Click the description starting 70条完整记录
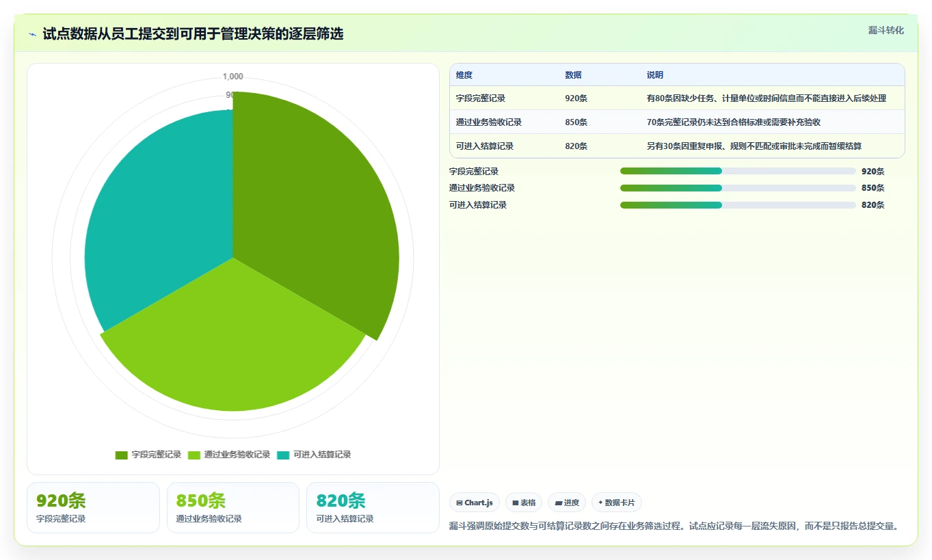The height and width of the screenshot is (560, 932). click(734, 122)
